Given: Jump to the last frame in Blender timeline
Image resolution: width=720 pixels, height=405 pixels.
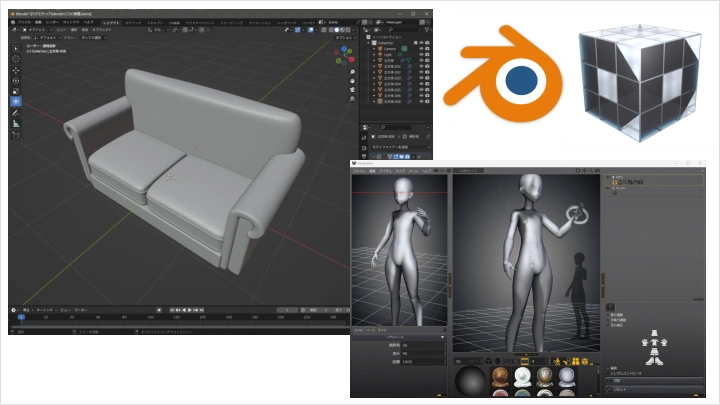Looking at the screenshot, I should pos(201,310).
